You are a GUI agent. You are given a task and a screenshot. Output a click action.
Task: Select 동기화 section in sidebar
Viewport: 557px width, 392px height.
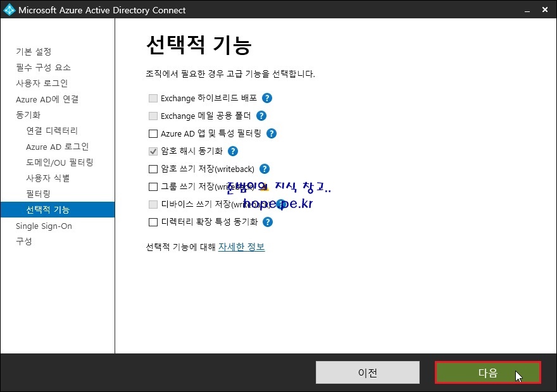point(28,115)
